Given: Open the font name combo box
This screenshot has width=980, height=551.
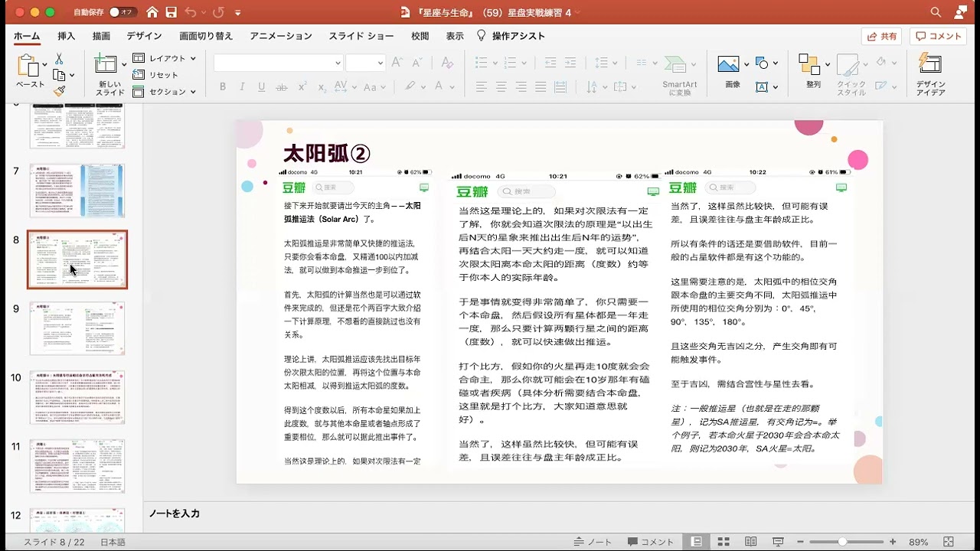Looking at the screenshot, I should point(278,63).
